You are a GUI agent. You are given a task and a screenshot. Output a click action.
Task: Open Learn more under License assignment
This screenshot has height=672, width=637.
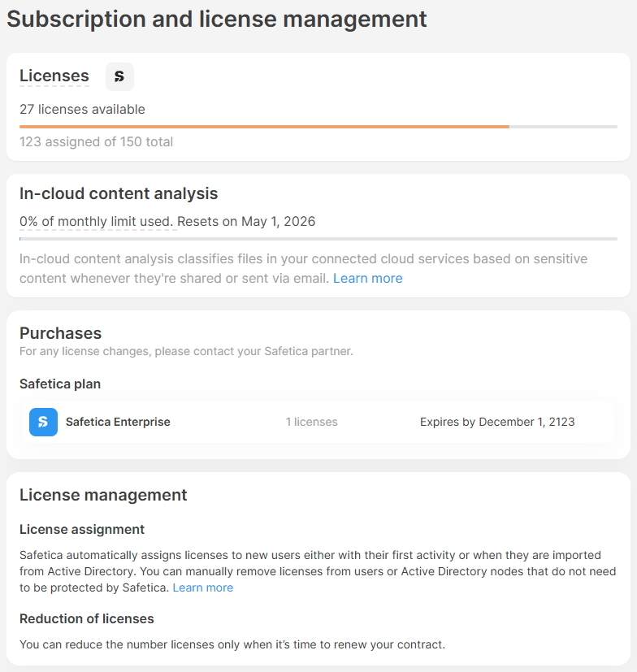[202, 587]
